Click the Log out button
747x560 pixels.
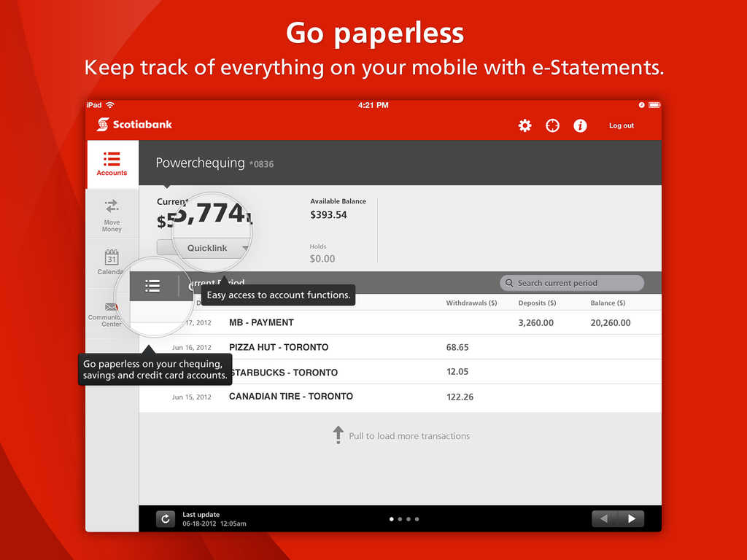click(622, 125)
